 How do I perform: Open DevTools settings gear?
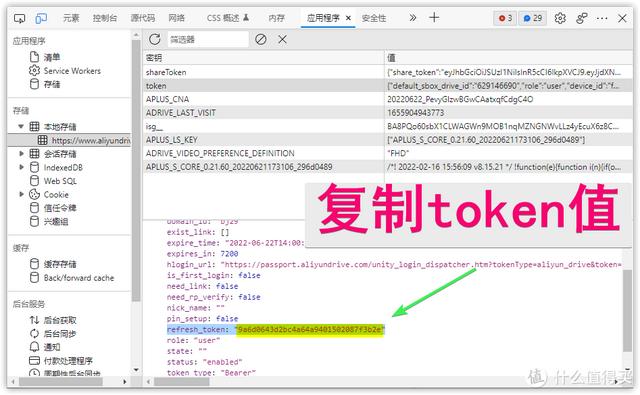coord(560,18)
